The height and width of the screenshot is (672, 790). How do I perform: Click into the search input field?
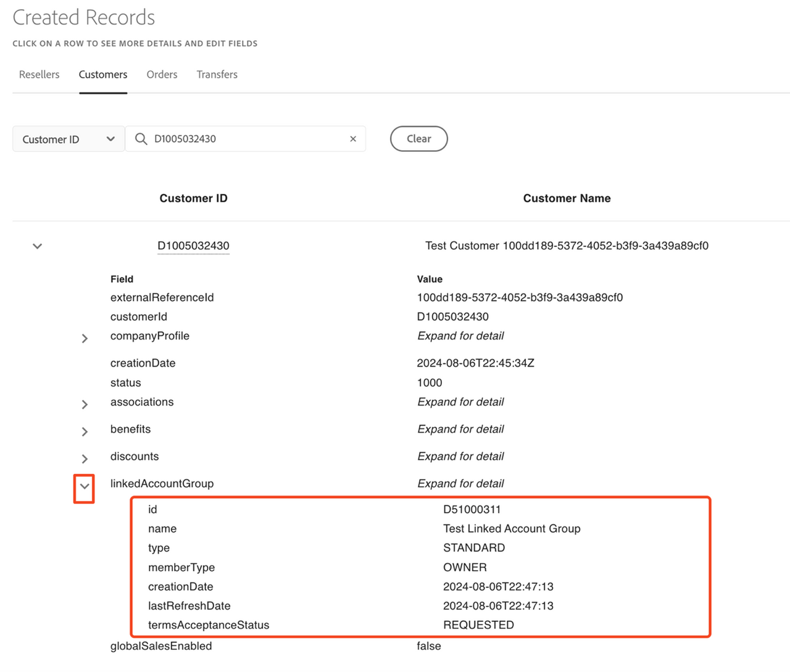[247, 139]
